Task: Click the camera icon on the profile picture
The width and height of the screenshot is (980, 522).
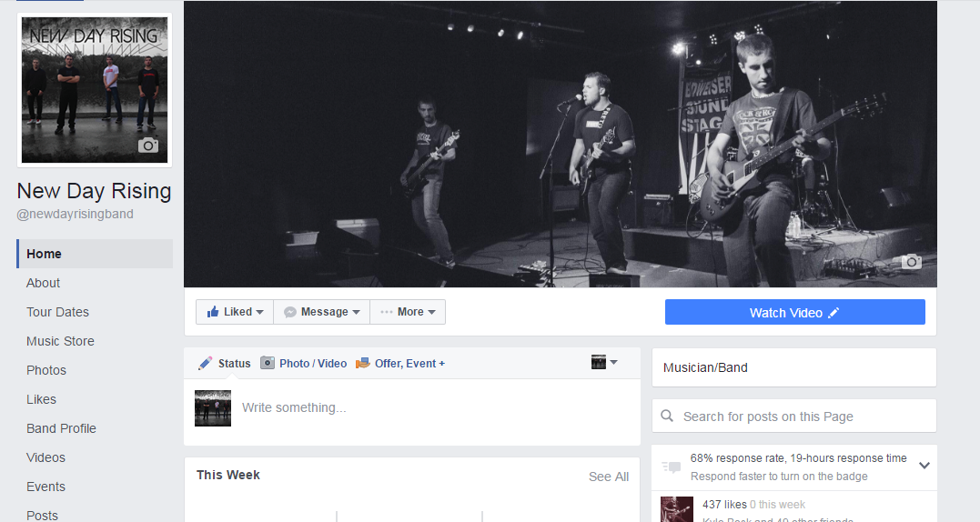Action: click(x=148, y=146)
